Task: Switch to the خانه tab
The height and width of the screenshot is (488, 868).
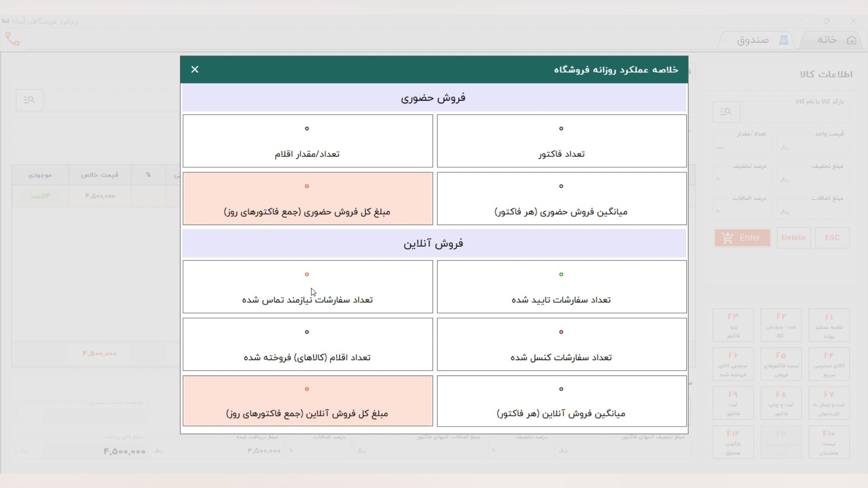Action: [x=832, y=40]
